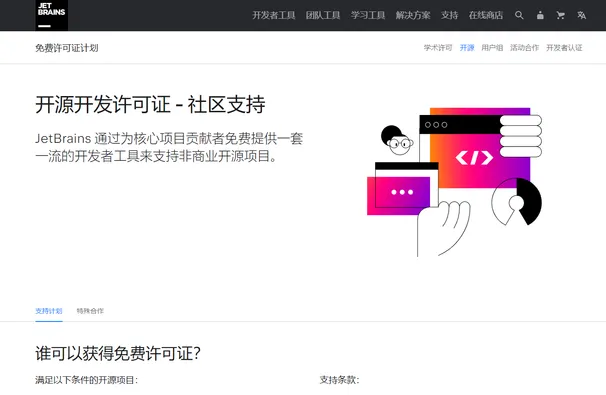Click the hero illustration with code symbol
The width and height of the screenshot is (606, 395).
[454, 182]
